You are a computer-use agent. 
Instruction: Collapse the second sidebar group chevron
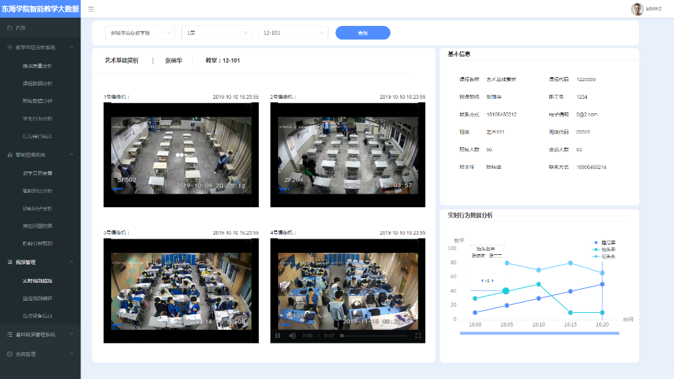tap(71, 155)
